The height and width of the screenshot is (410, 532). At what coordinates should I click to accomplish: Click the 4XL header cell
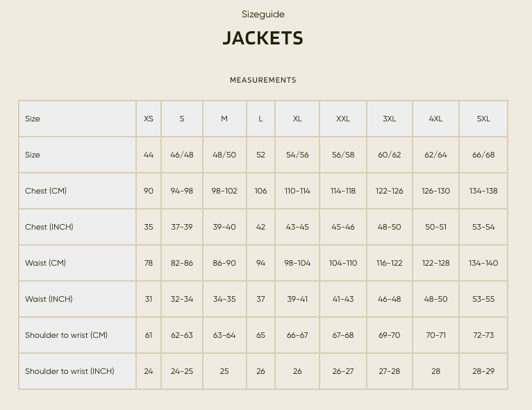point(435,119)
